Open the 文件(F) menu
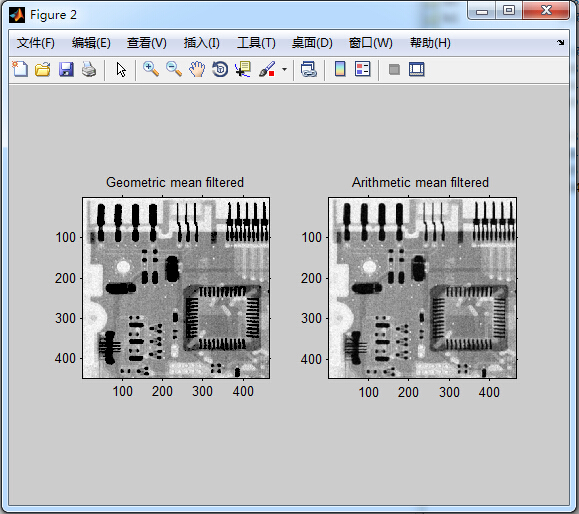The image size is (579, 514). tap(36, 43)
